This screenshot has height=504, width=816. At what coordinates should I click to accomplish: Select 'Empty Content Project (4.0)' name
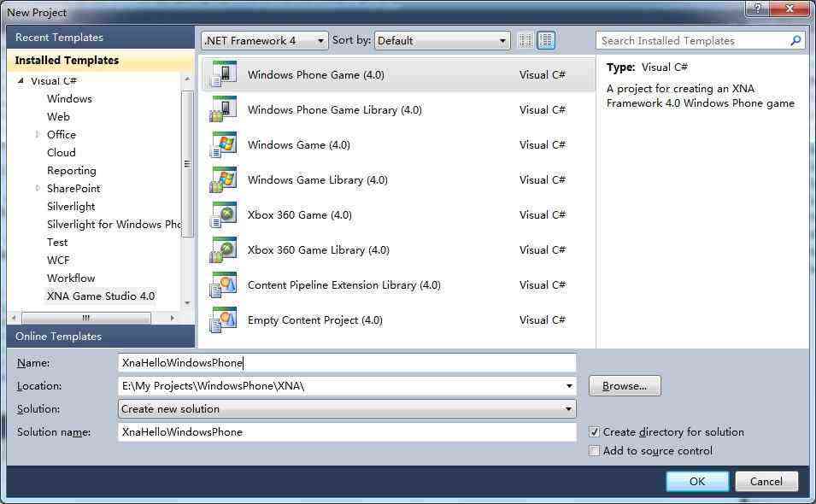point(314,320)
